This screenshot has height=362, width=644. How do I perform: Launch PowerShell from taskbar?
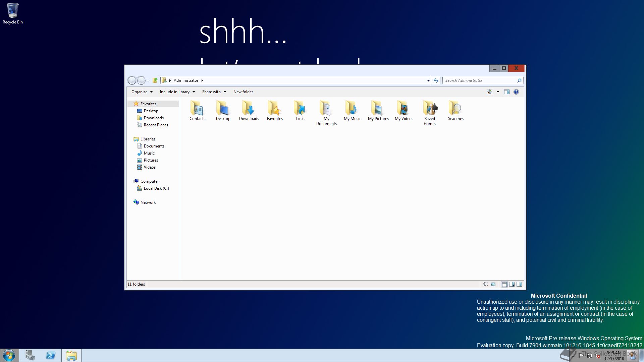click(51, 355)
